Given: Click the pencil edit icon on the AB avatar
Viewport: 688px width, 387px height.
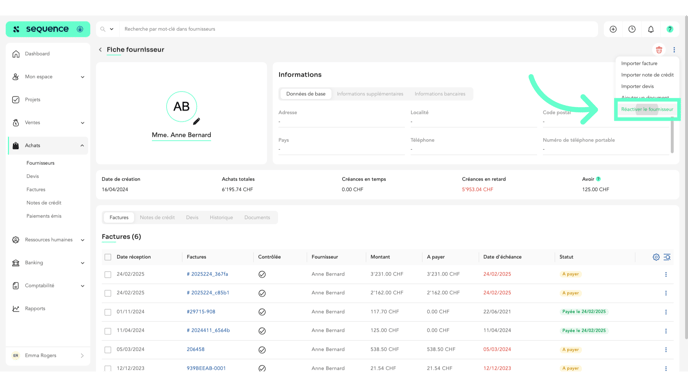Looking at the screenshot, I should click(197, 121).
